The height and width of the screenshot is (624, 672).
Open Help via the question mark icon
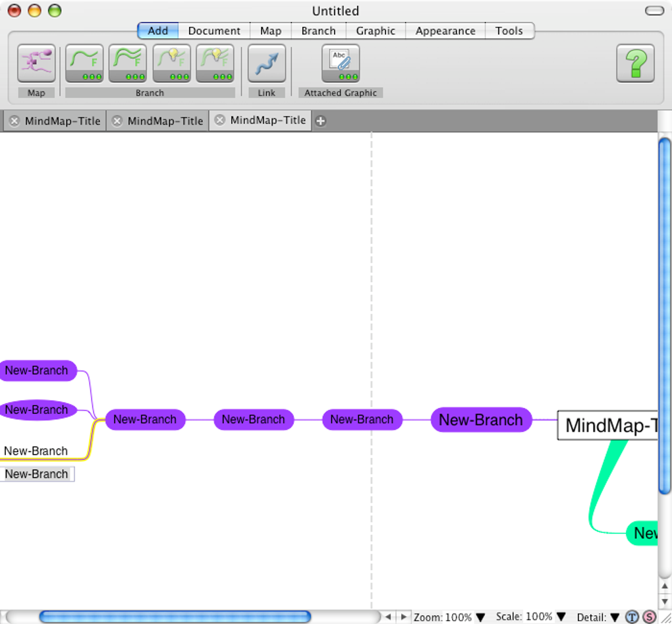point(634,63)
